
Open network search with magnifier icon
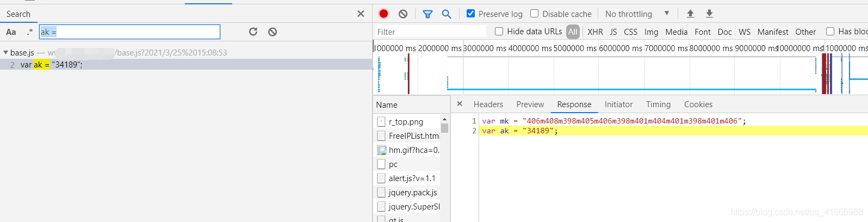tap(447, 14)
